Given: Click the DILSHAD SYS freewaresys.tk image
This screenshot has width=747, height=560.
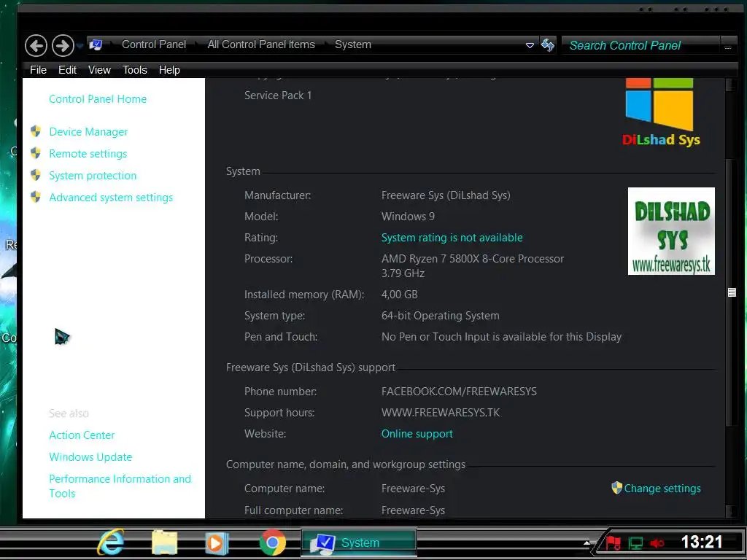Looking at the screenshot, I should (671, 231).
